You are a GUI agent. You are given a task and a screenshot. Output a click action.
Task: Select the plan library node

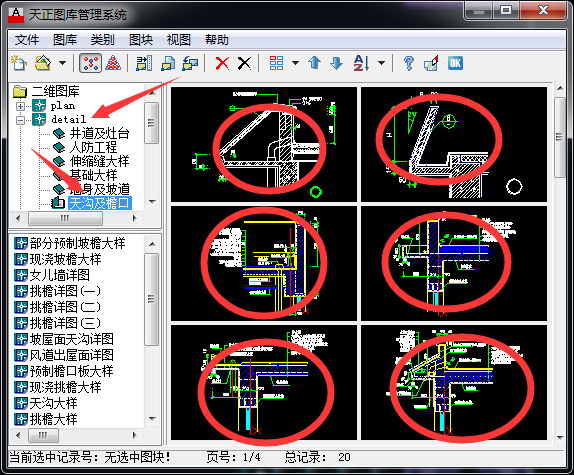pyautogui.click(x=63, y=106)
